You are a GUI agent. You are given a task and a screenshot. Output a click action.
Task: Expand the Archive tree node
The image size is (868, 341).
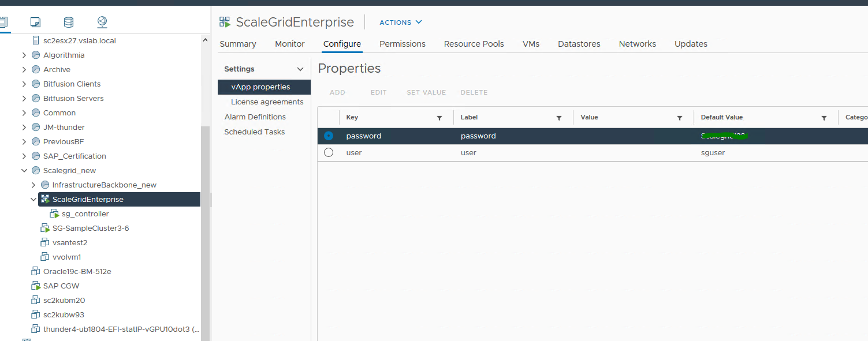pyautogui.click(x=24, y=70)
